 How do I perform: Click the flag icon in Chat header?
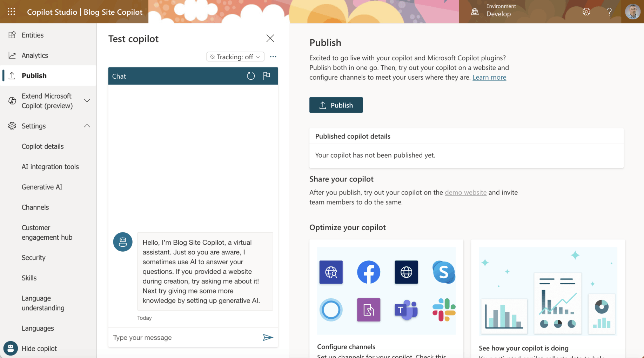coord(267,75)
